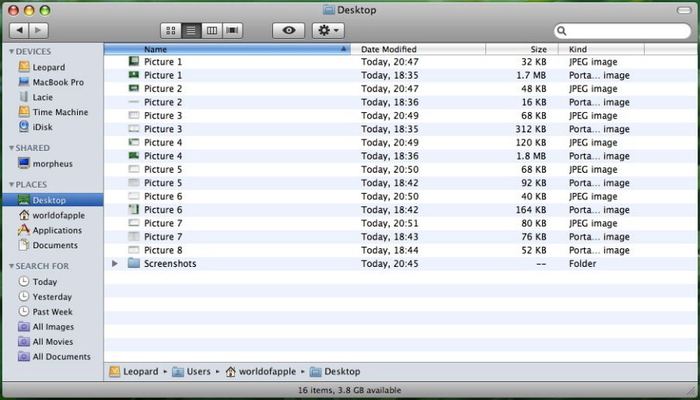Select Picture 7 sized 76 KB

[400, 237]
